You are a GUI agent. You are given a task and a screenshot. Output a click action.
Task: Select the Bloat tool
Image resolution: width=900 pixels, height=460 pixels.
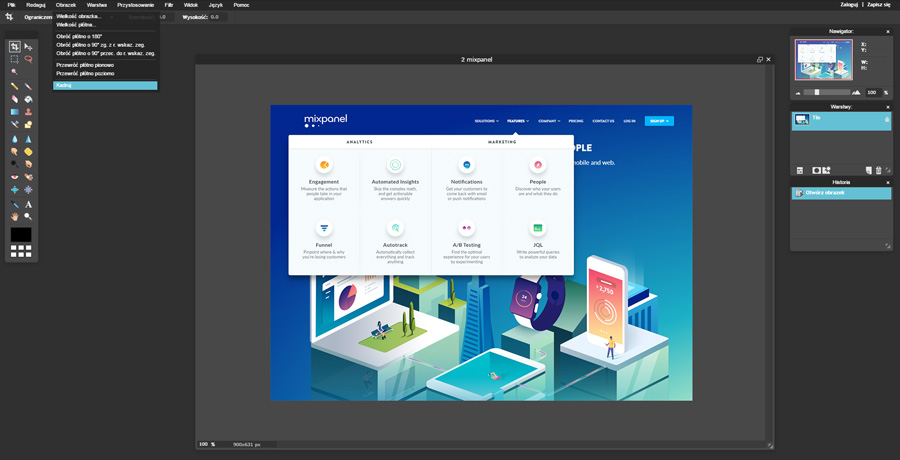(x=14, y=190)
